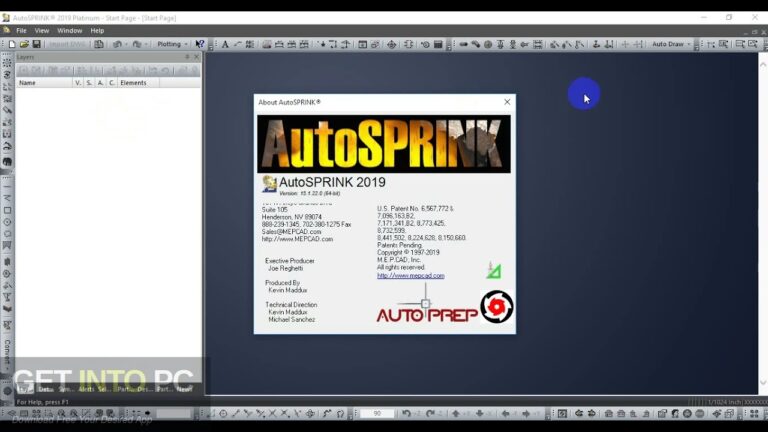Click the 1/1024 inch status bar entry
The height and width of the screenshot is (432, 768).
[x=724, y=402]
